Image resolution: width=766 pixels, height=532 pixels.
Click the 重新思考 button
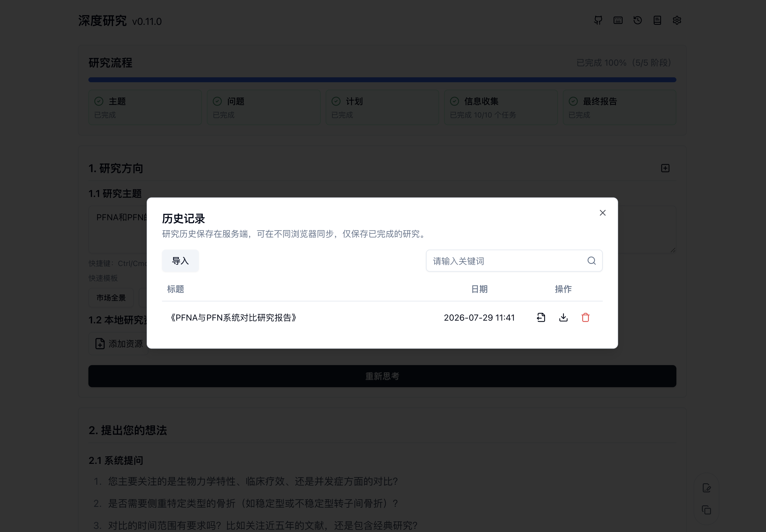pyautogui.click(x=382, y=376)
